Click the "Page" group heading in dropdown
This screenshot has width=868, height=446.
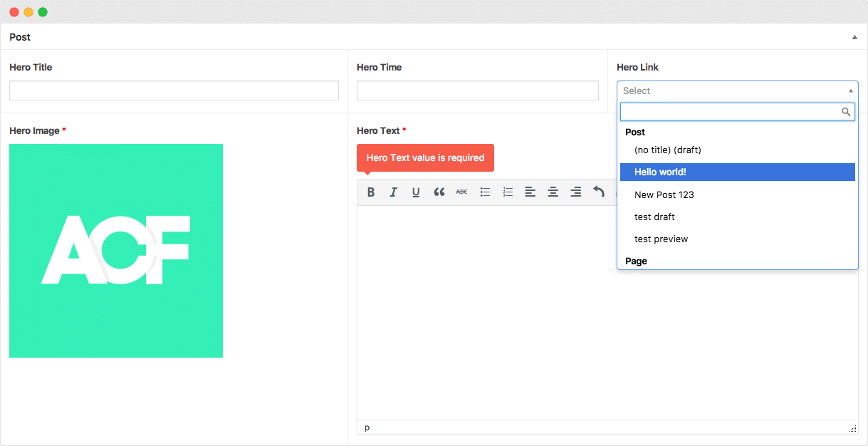[x=636, y=261]
